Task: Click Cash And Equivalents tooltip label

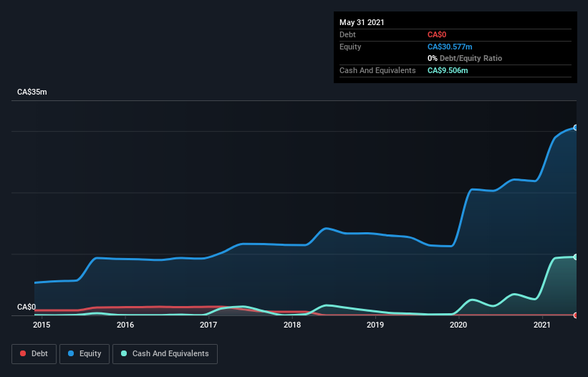Action: [x=377, y=70]
